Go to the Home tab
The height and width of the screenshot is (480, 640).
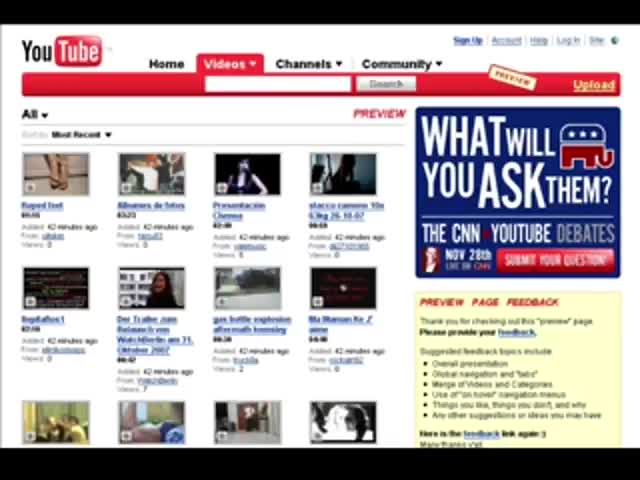pos(166,64)
